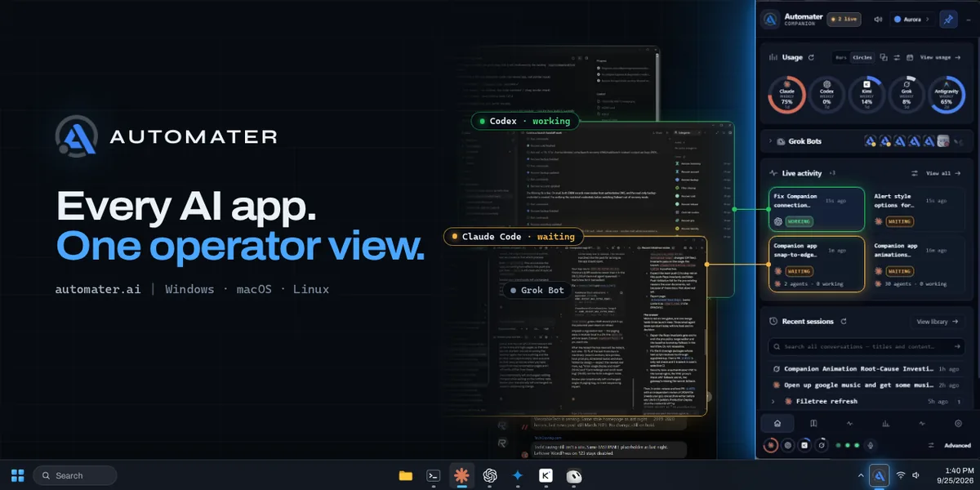Image resolution: width=980 pixels, height=490 pixels.
Task: Open the blue sparkle app on taskbar
Action: [x=518, y=475]
